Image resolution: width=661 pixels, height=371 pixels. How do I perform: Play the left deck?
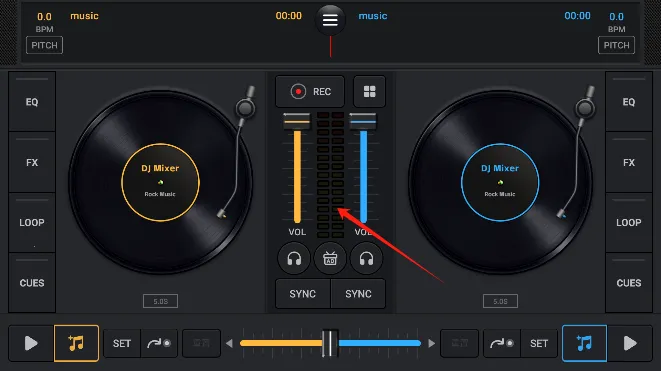click(31, 343)
